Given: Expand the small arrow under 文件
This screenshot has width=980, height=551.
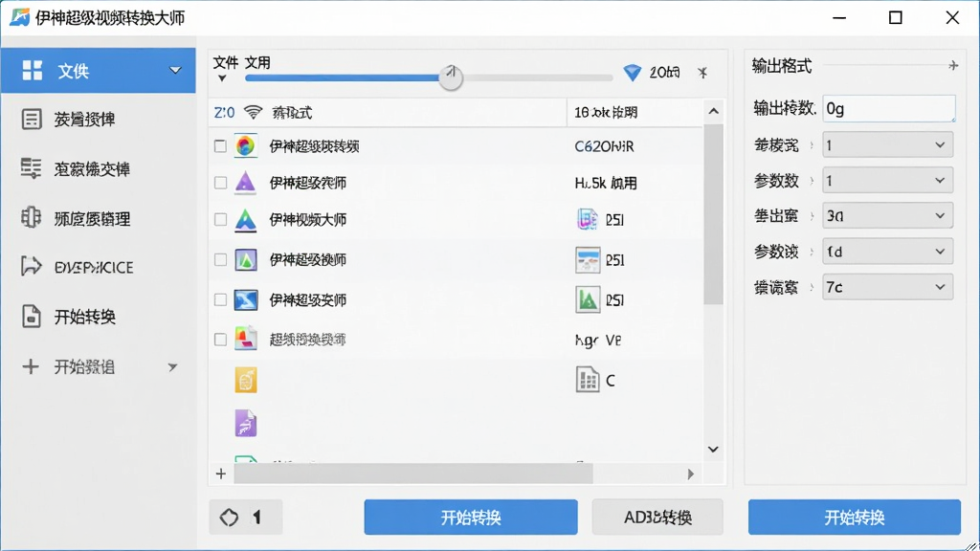Looking at the screenshot, I should tap(222, 78).
